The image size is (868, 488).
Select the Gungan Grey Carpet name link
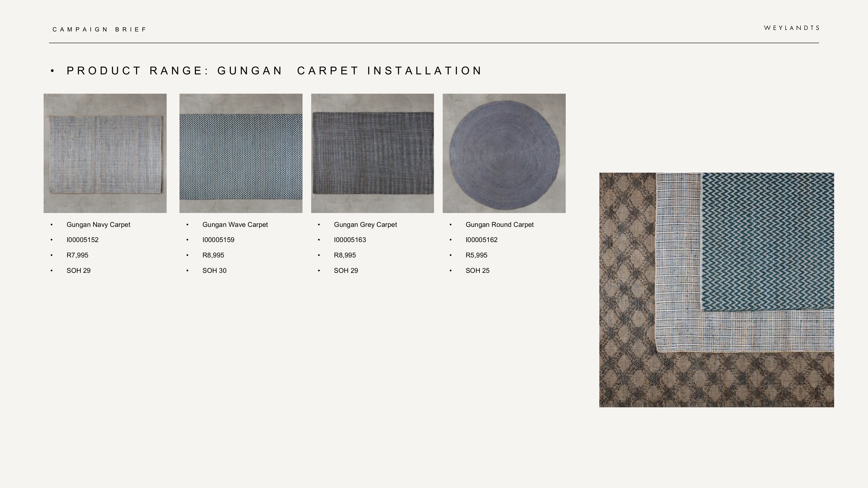point(366,225)
